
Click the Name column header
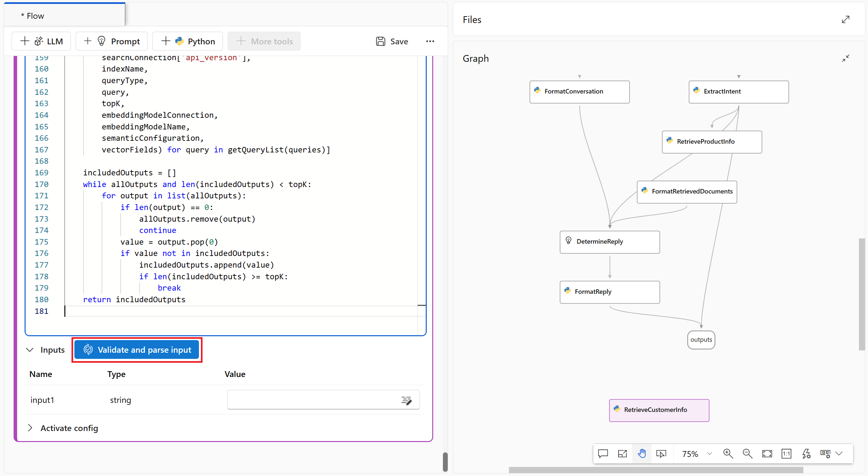(x=40, y=374)
